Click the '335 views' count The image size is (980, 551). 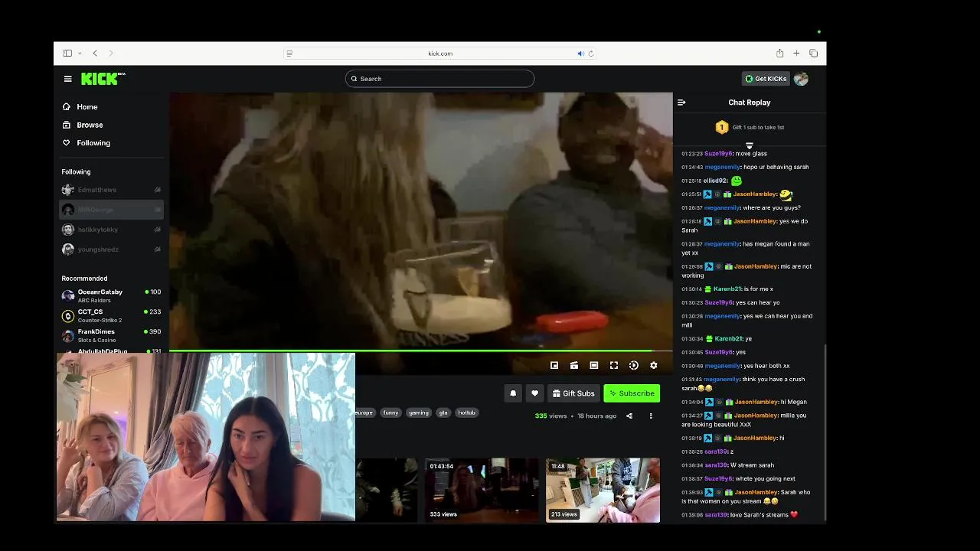550,416
